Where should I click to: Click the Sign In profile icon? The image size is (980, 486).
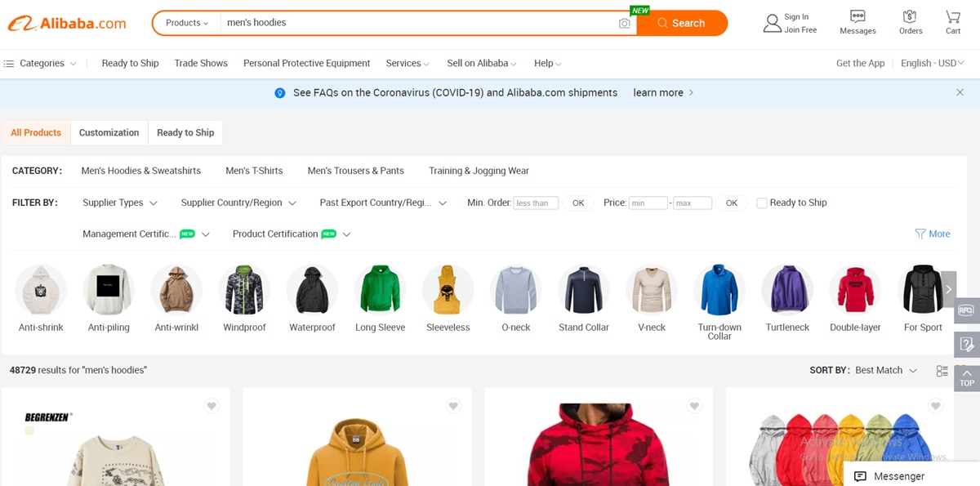(772, 23)
